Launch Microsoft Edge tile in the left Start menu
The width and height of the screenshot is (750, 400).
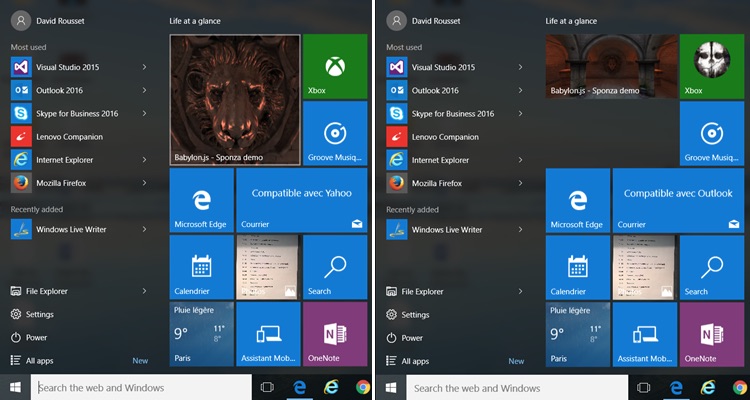(x=200, y=199)
